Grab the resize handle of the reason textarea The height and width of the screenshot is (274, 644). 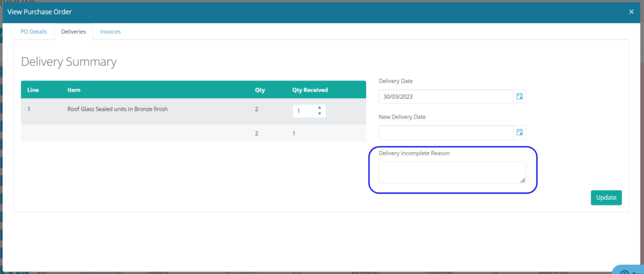522,180
